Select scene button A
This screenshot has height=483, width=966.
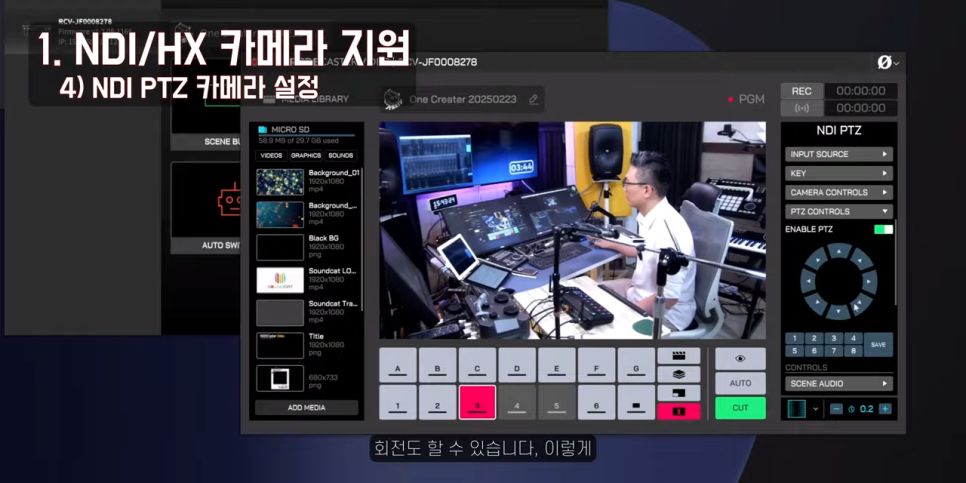click(397, 366)
